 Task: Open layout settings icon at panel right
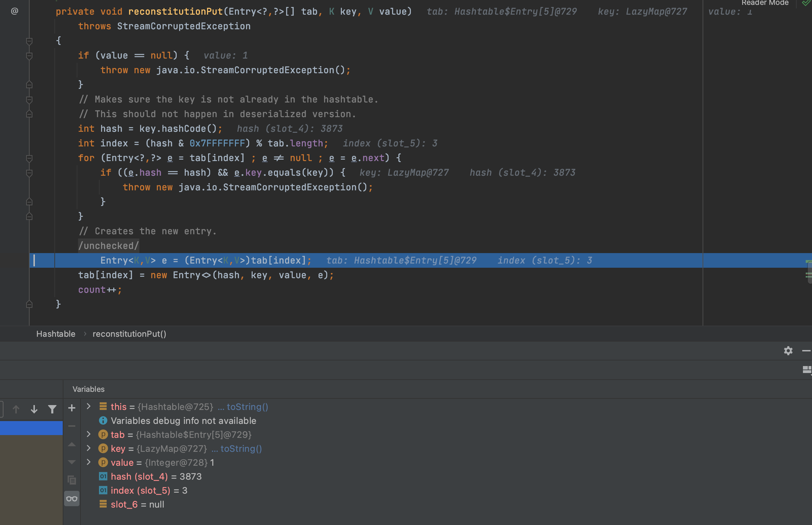coord(807,370)
